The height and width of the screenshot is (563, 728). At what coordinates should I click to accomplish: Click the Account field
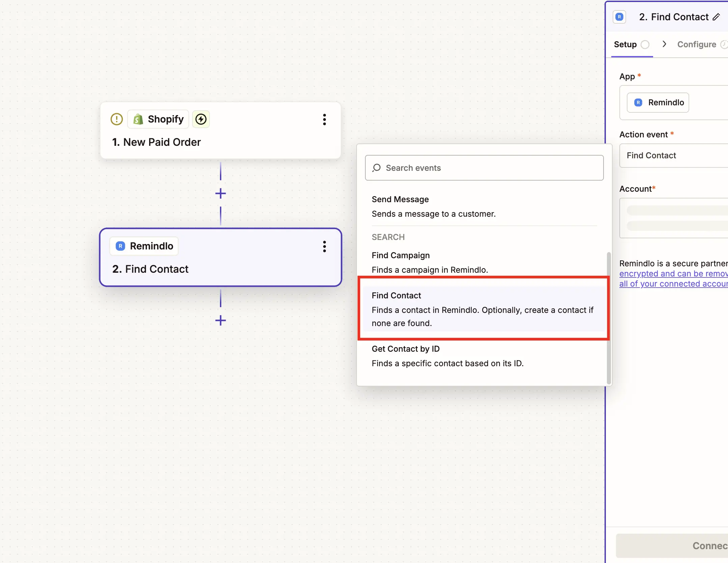click(x=674, y=218)
